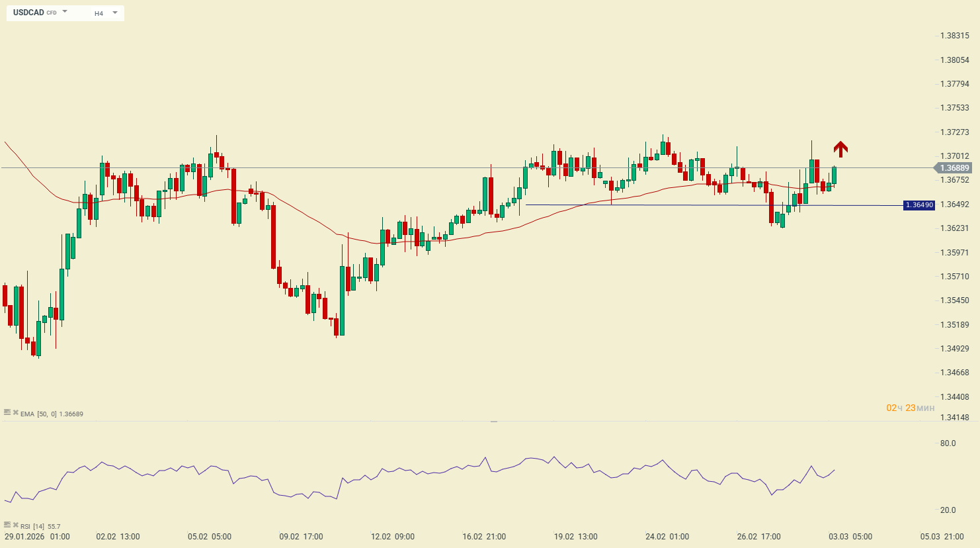Remove the RSI indicator with its X icon
Screen dimensions: 980x548
[15, 525]
